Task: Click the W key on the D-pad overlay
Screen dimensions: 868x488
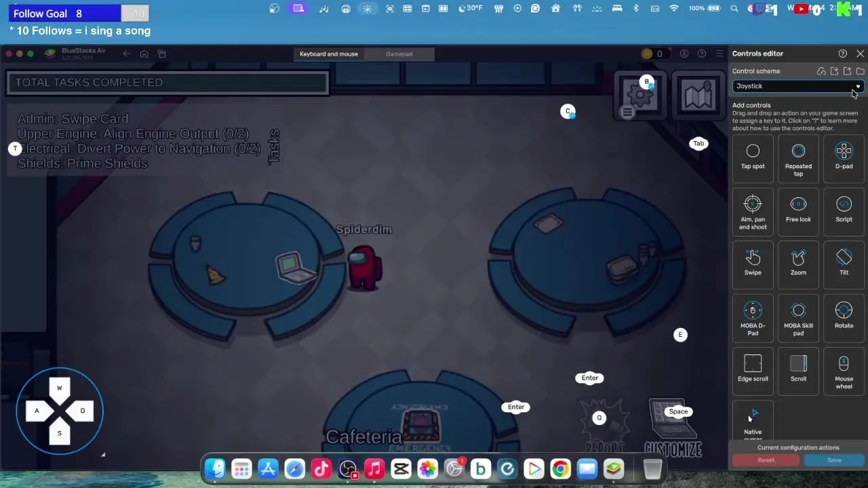Action: coord(59,388)
